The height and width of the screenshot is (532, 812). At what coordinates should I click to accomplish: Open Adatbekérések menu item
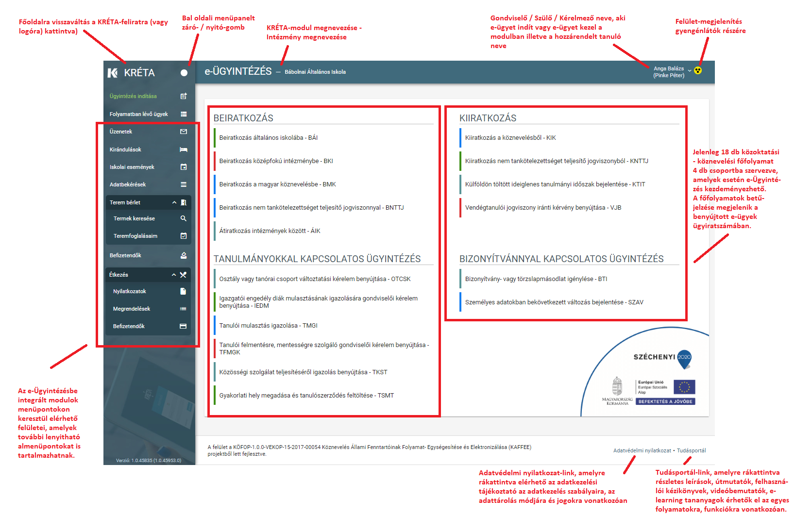point(128,184)
